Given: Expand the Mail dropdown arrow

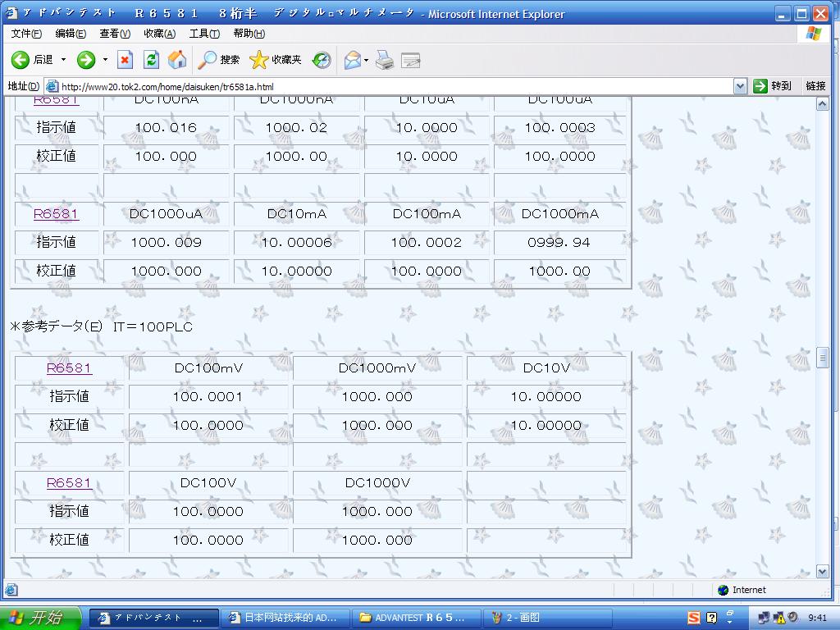Looking at the screenshot, I should [x=367, y=60].
